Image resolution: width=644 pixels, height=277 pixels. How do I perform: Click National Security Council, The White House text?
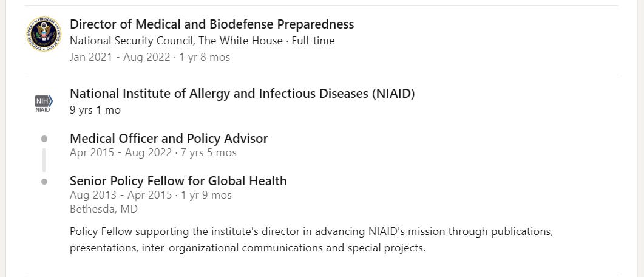pos(176,41)
